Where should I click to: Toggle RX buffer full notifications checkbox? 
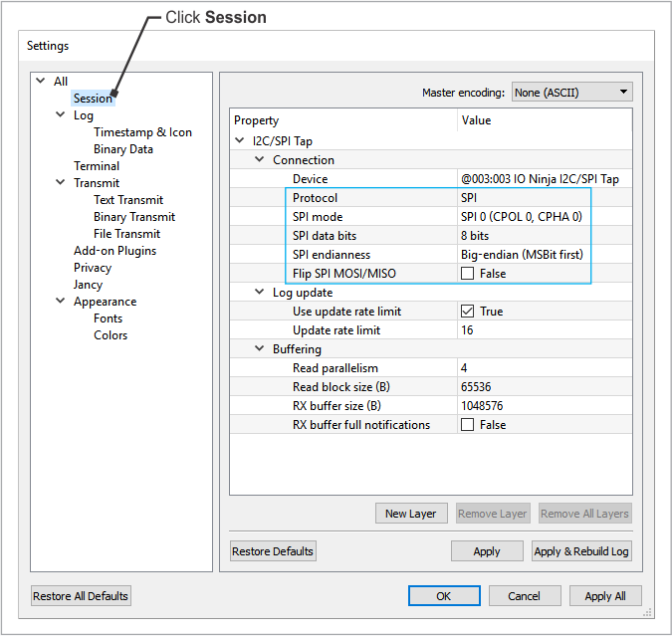(467, 425)
